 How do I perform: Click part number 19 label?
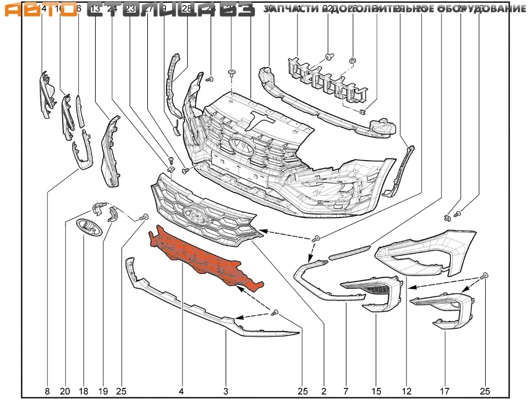pos(103,392)
